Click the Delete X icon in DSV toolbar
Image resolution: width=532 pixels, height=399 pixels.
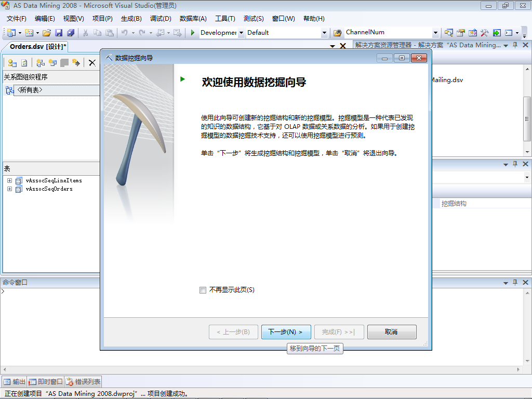(x=92, y=63)
